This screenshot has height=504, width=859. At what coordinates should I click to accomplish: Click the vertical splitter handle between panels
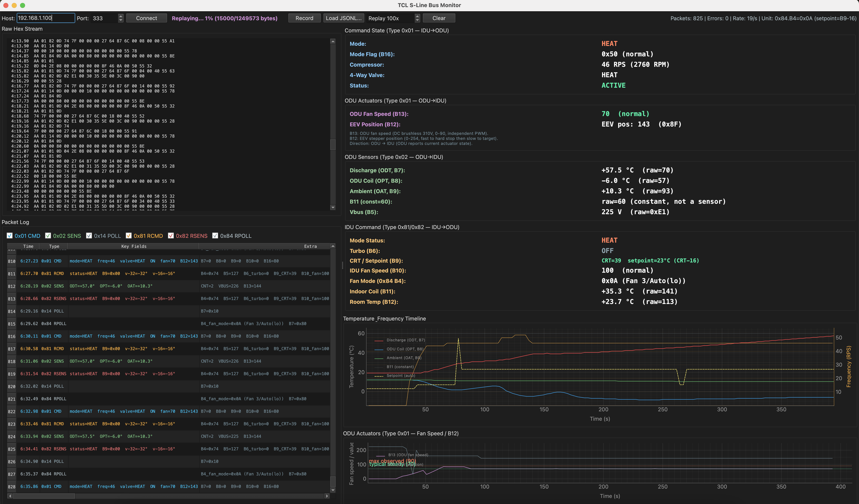coord(342,266)
